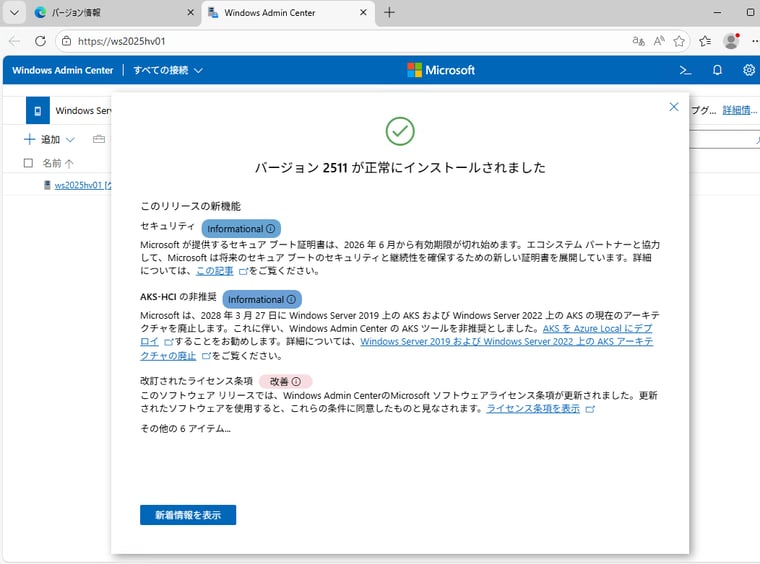Open the この記事 link
The height and width of the screenshot is (564, 760).
click(x=215, y=271)
